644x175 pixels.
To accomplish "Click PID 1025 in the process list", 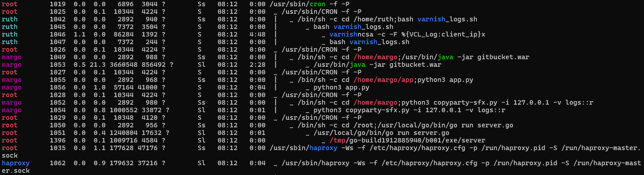I will [58, 12].
